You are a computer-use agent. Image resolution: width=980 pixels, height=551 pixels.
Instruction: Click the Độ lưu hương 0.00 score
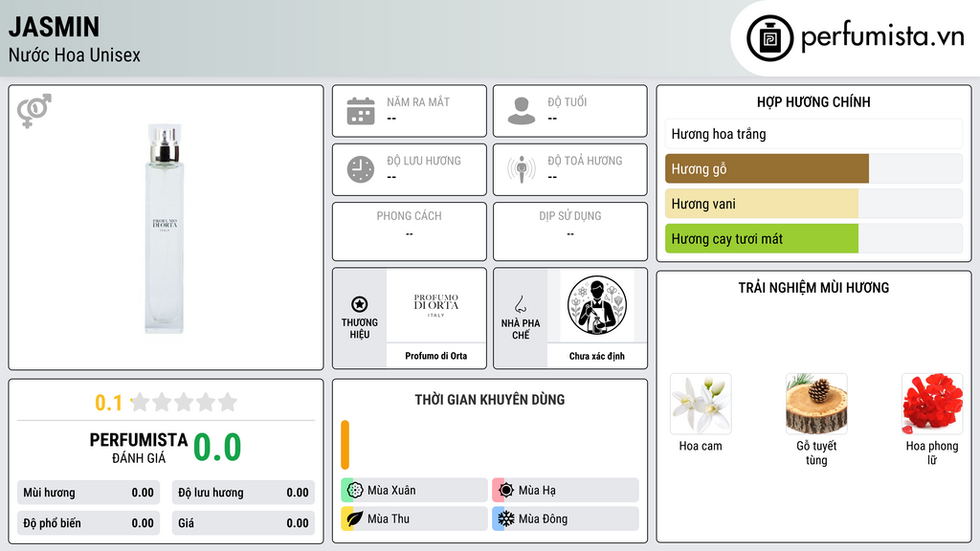pyautogui.click(x=243, y=493)
